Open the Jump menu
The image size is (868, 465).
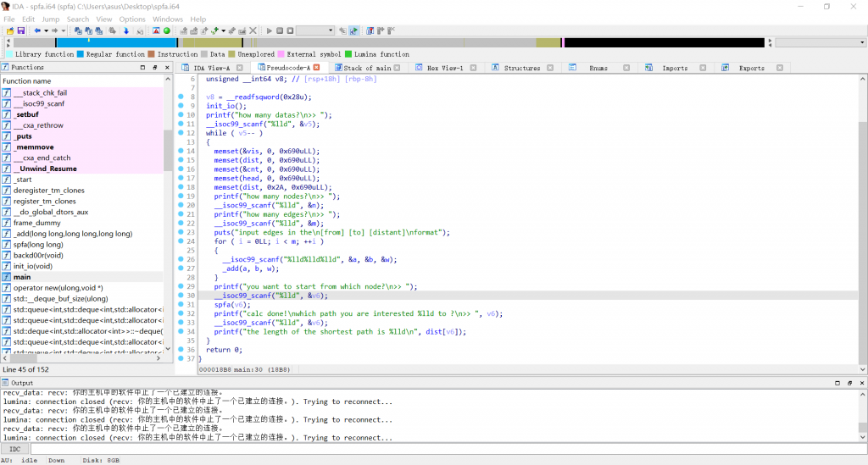50,19
